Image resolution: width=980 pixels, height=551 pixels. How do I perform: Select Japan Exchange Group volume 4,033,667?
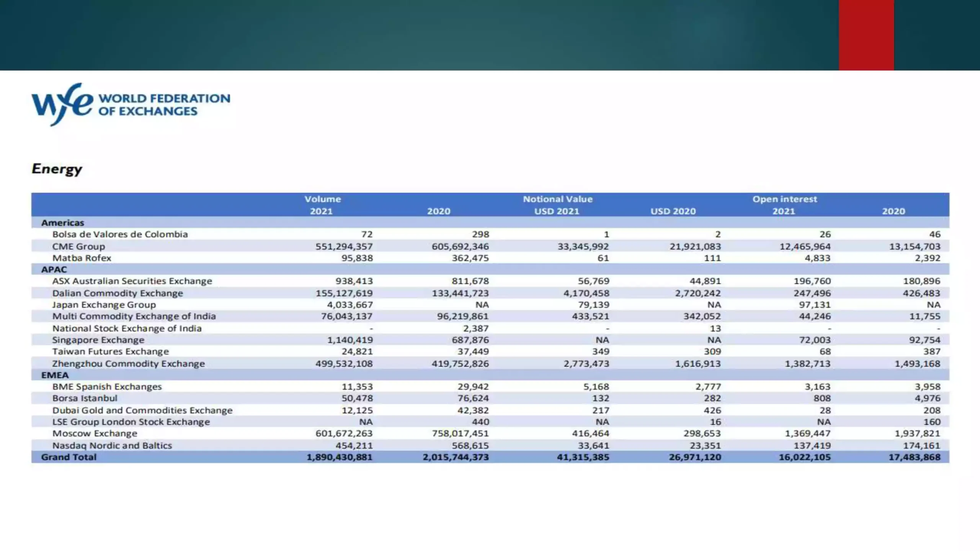click(350, 305)
